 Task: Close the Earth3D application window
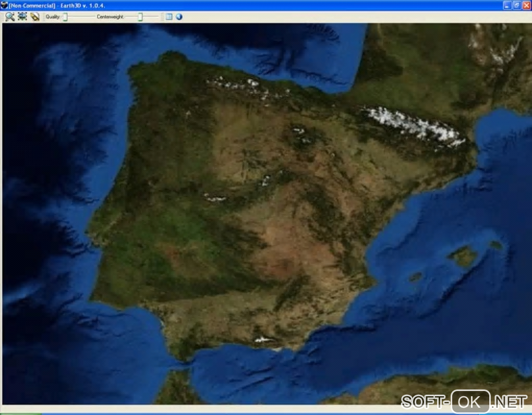coord(527,5)
